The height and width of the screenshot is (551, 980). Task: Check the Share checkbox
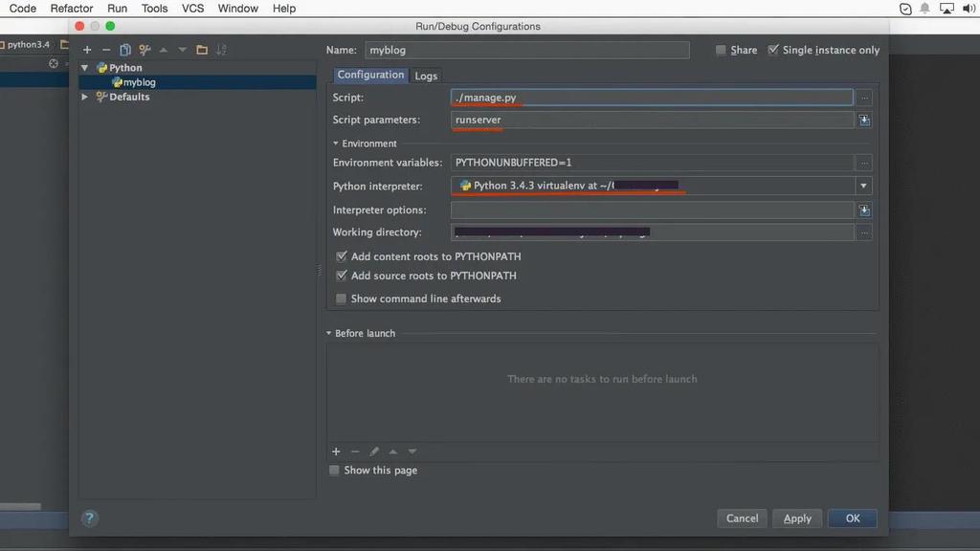(x=723, y=50)
